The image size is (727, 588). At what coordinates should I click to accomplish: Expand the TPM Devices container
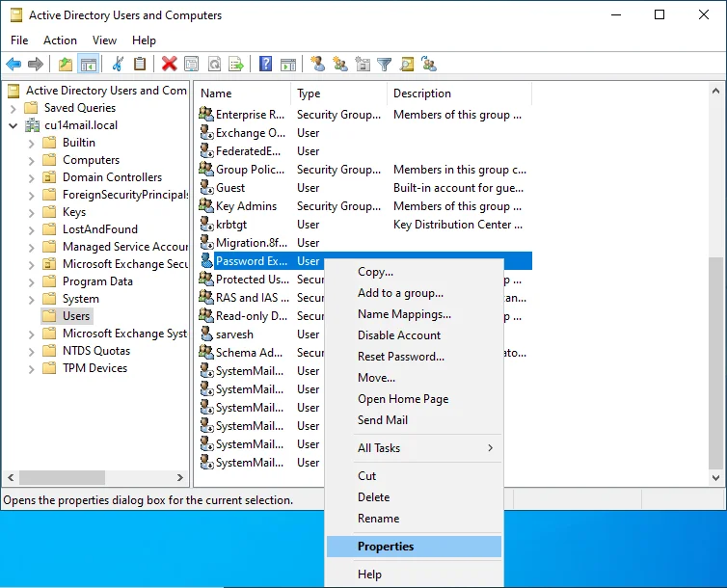coord(32,369)
